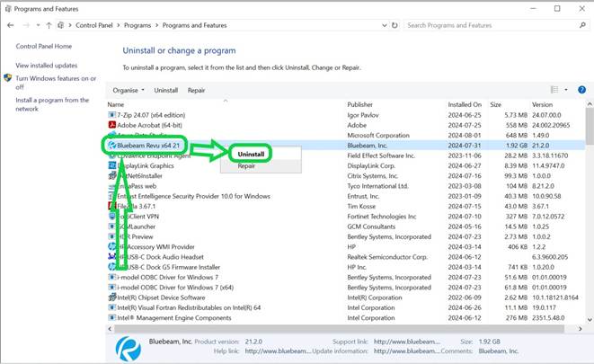Viewport: 594px width, 364px height.
Task: Click the Programs and Features title icon
Action: tap(8, 8)
